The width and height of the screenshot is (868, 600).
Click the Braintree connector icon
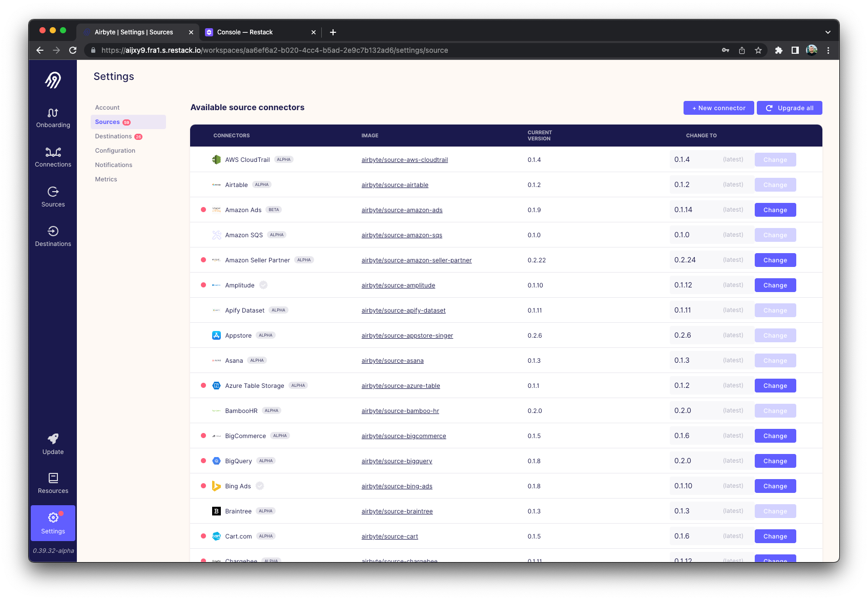[216, 511]
